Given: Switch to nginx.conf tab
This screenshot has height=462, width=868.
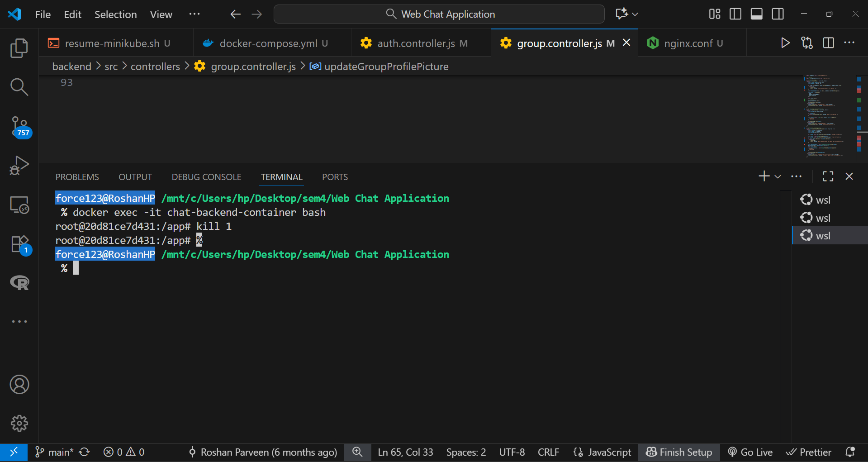Looking at the screenshot, I should click(692, 43).
